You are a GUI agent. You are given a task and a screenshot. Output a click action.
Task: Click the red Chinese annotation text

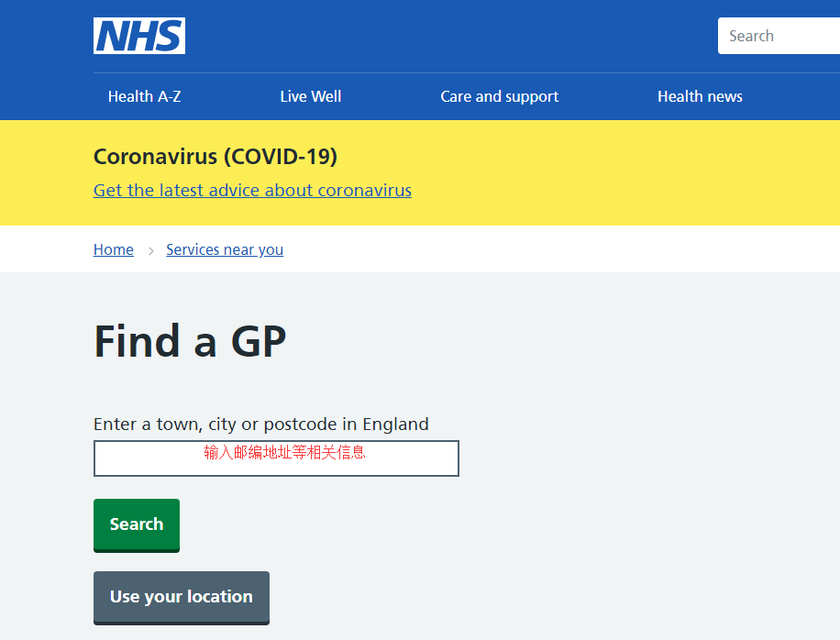[x=284, y=452]
